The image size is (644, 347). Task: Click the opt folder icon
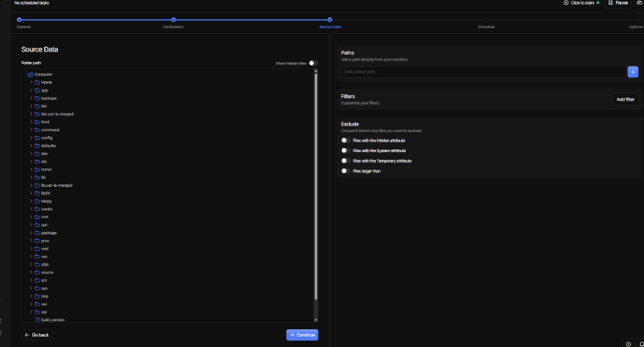(37, 225)
